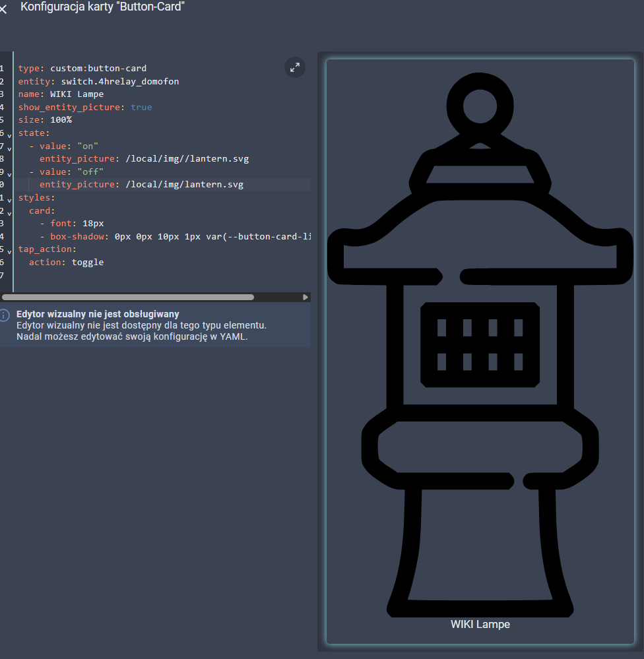
Task: Click the size: 100% value
Action: [x=61, y=120]
